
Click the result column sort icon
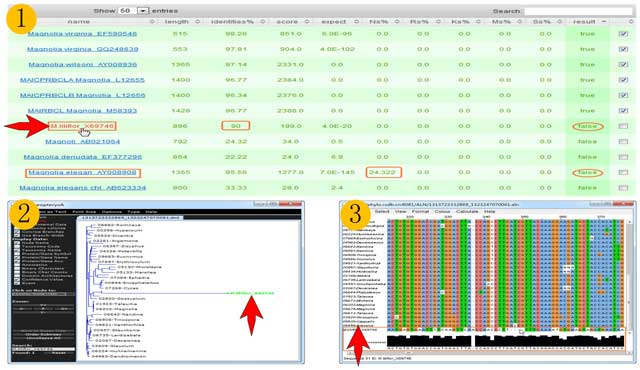604,22
